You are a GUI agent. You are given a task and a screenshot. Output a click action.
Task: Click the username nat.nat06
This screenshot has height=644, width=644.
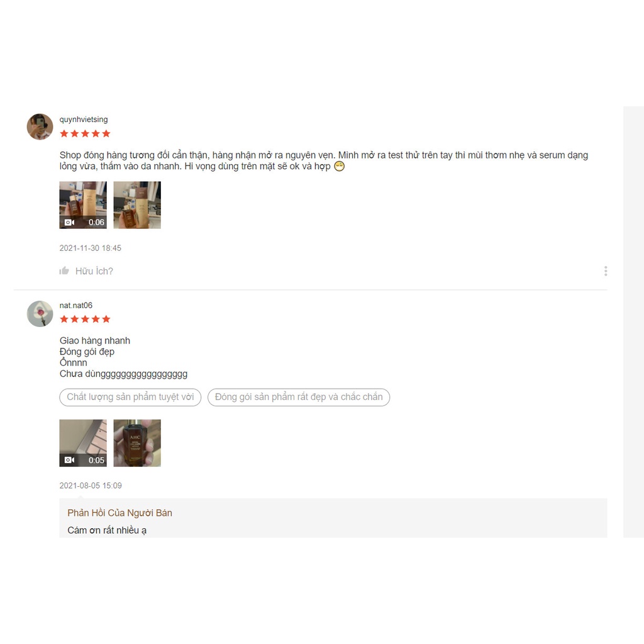(x=76, y=305)
